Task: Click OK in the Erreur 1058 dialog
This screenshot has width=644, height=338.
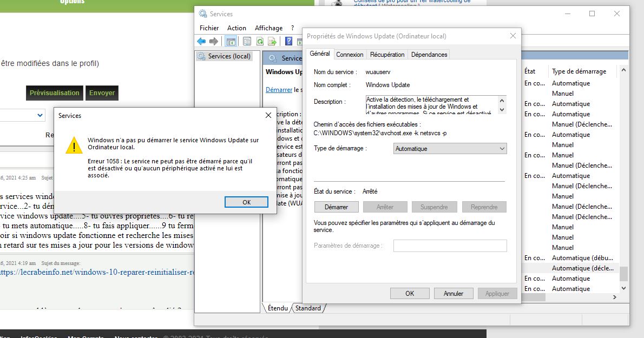Action: coord(246,202)
